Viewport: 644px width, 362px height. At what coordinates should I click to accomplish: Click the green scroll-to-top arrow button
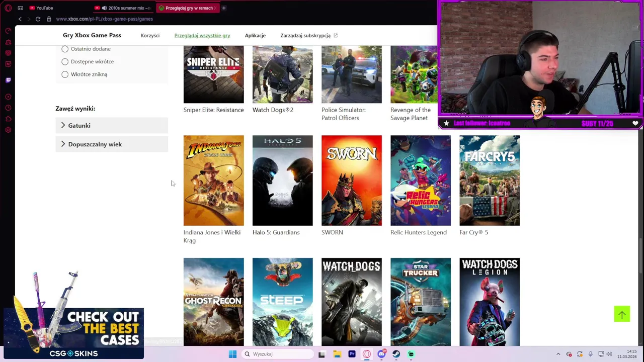pos(622,314)
